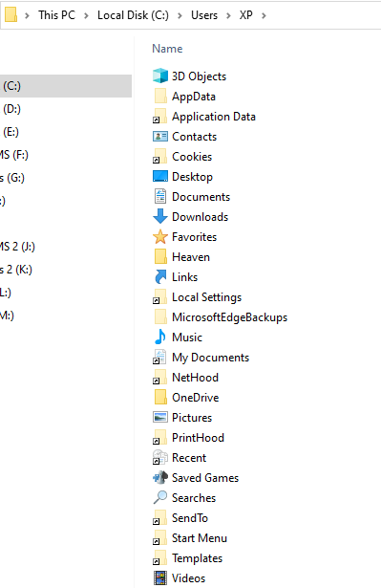Click the 3D Objects cube icon
Screen dimensions: 381x588
[160, 76]
